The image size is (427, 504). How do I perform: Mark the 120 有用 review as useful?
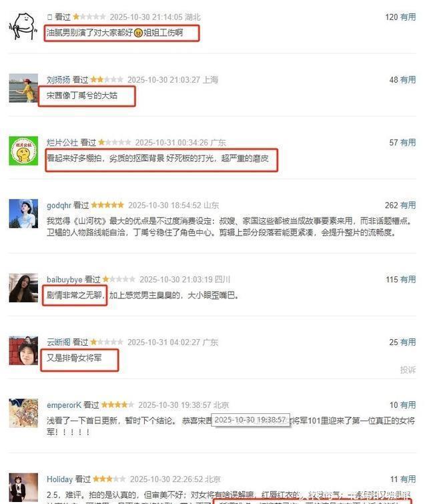point(408,17)
